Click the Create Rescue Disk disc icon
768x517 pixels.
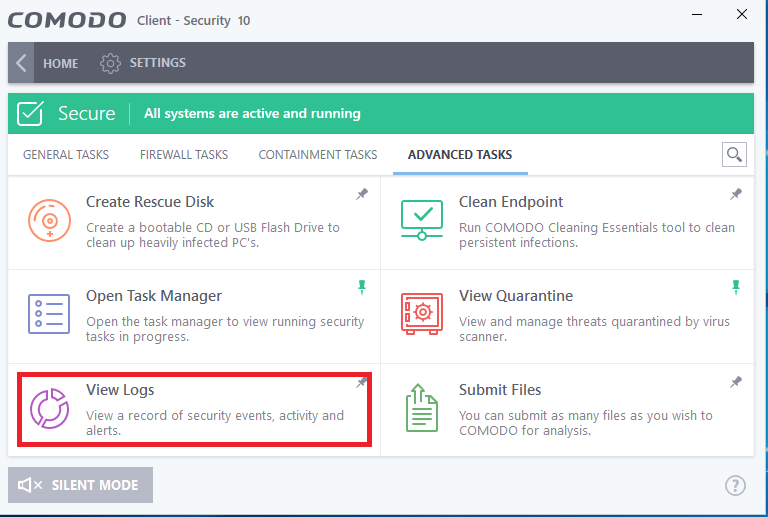(49, 220)
